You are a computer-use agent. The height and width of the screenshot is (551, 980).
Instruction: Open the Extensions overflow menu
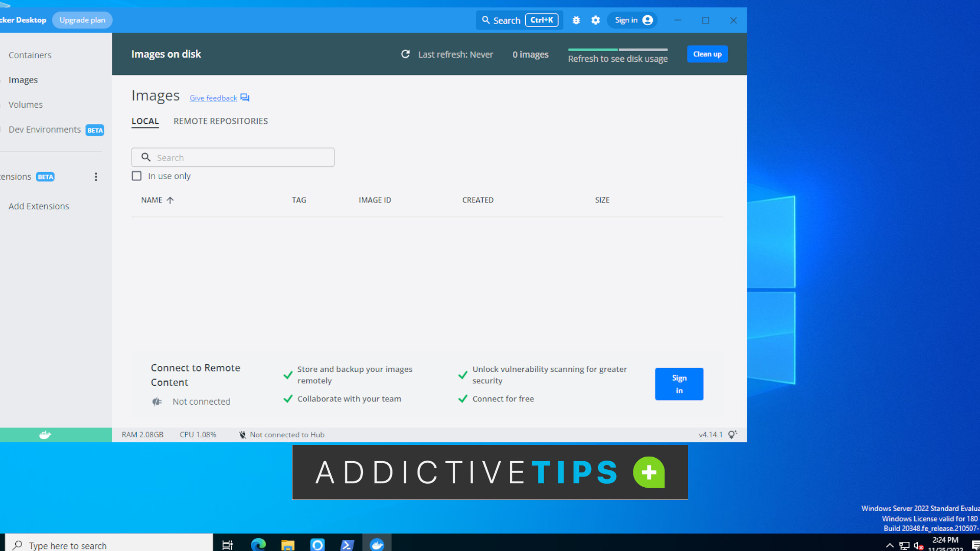click(x=95, y=177)
